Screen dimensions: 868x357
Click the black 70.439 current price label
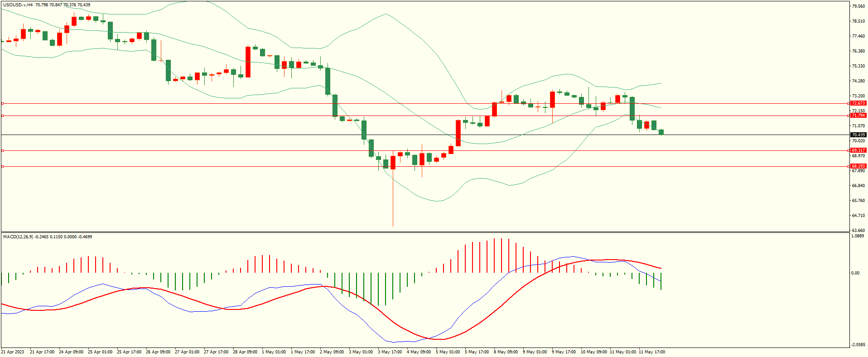(858, 135)
